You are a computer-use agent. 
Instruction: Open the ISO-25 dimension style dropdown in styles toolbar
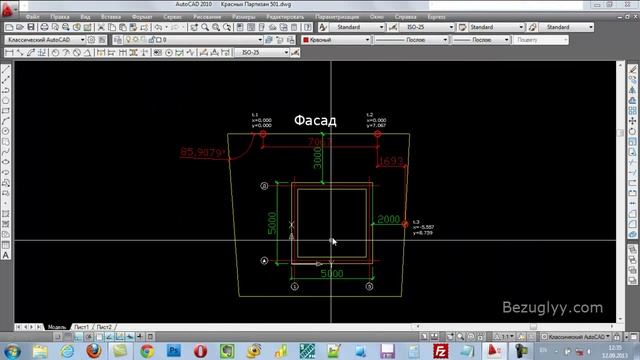click(427, 27)
